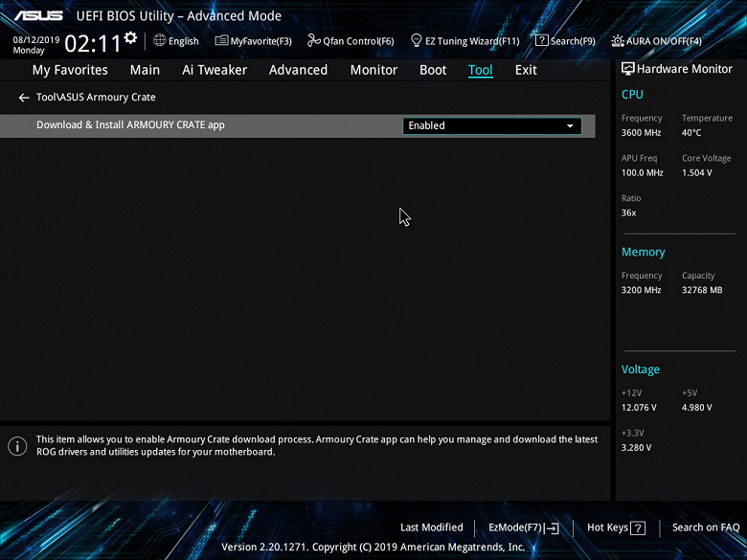Click Ratio value 36x
747x560 pixels.
point(629,213)
